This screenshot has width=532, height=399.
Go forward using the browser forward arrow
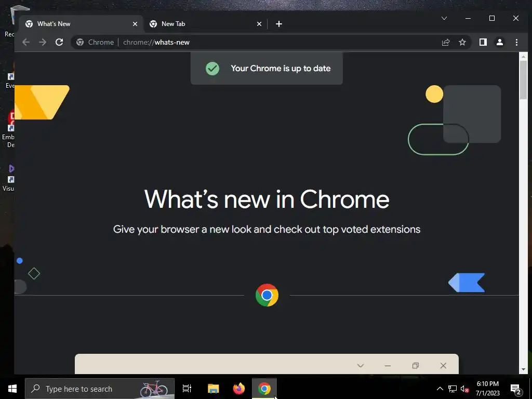pyautogui.click(x=43, y=42)
